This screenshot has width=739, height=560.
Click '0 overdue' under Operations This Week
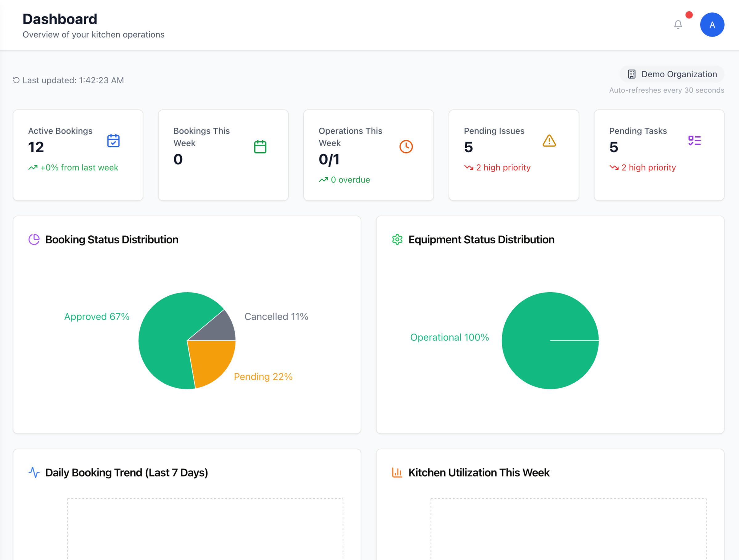point(350,180)
